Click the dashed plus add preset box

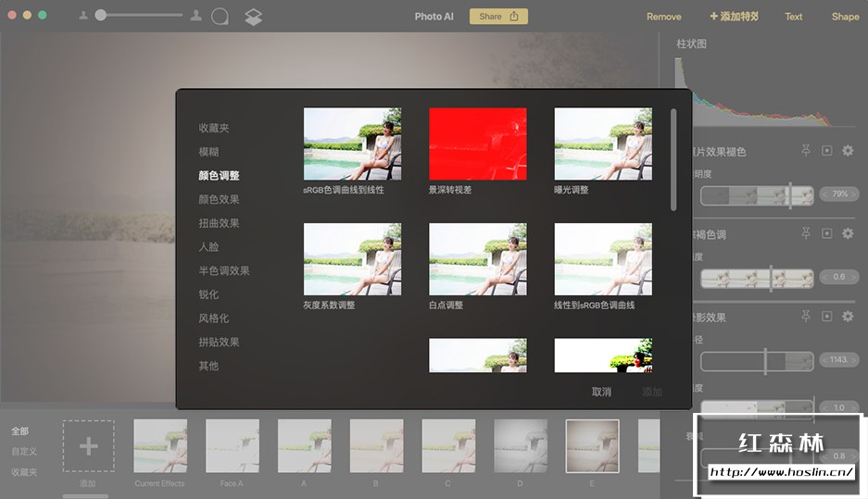pos(89,446)
